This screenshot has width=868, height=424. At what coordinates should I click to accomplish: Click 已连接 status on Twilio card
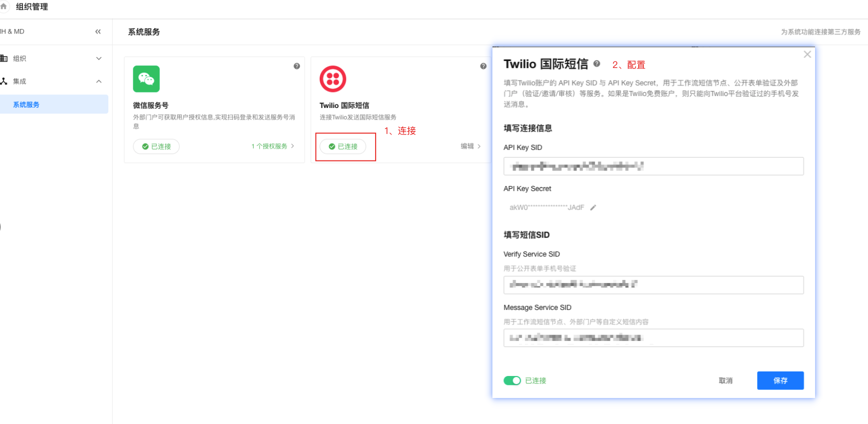(x=343, y=146)
